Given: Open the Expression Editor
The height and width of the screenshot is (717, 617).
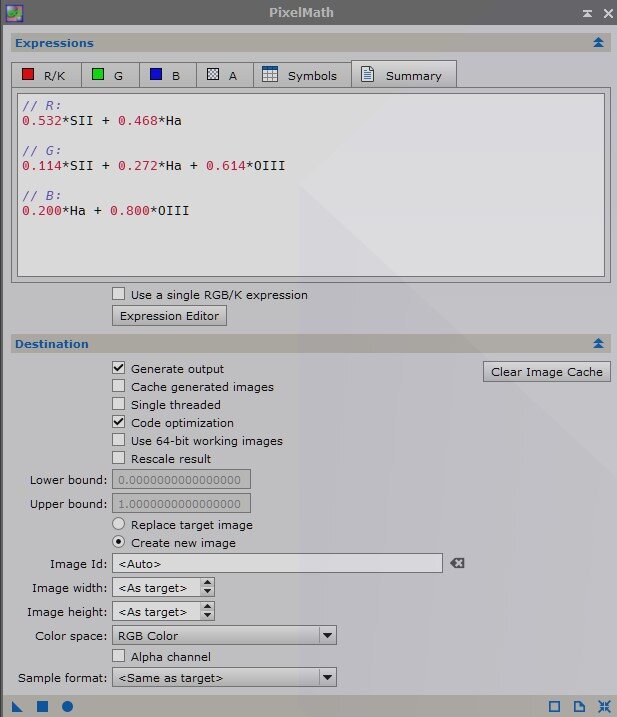Looking at the screenshot, I should [x=169, y=316].
